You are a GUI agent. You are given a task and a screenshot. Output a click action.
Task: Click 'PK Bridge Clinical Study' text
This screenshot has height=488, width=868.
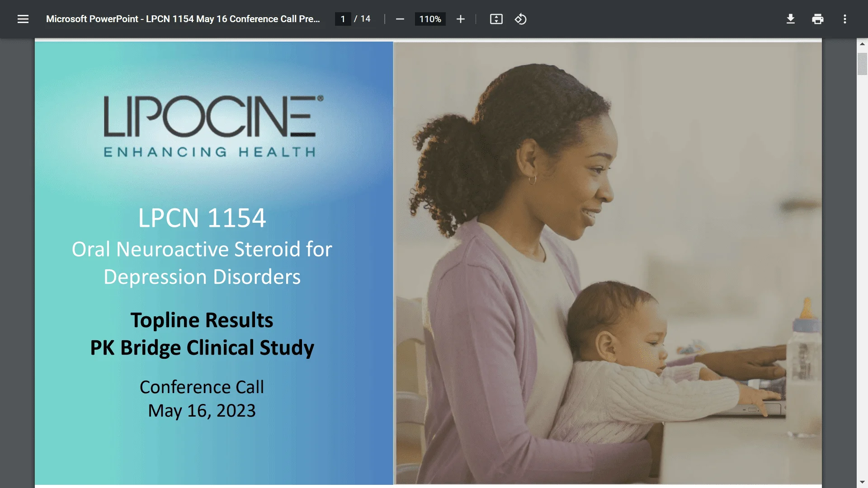point(202,348)
